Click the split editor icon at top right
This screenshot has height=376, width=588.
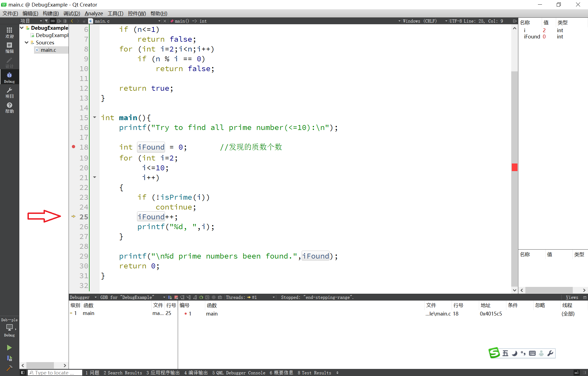pyautogui.click(x=514, y=21)
